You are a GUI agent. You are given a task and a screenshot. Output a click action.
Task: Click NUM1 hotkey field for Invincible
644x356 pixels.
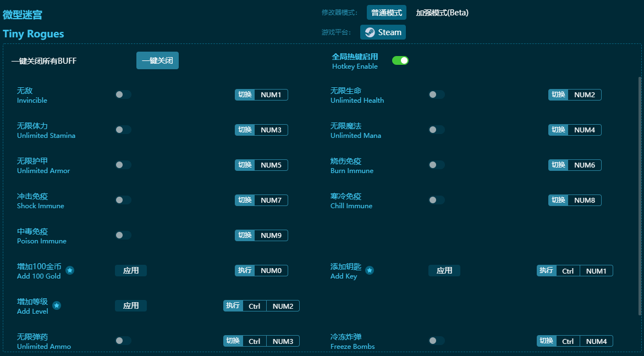point(271,94)
